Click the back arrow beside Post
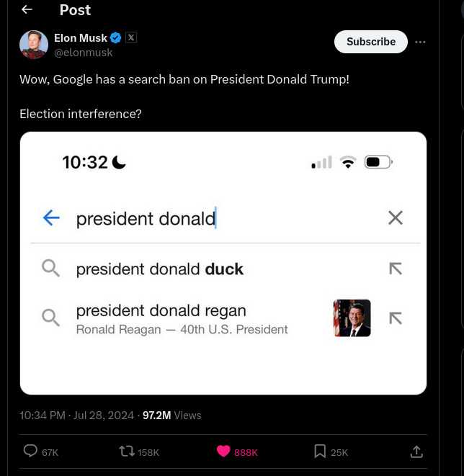 [27, 9]
